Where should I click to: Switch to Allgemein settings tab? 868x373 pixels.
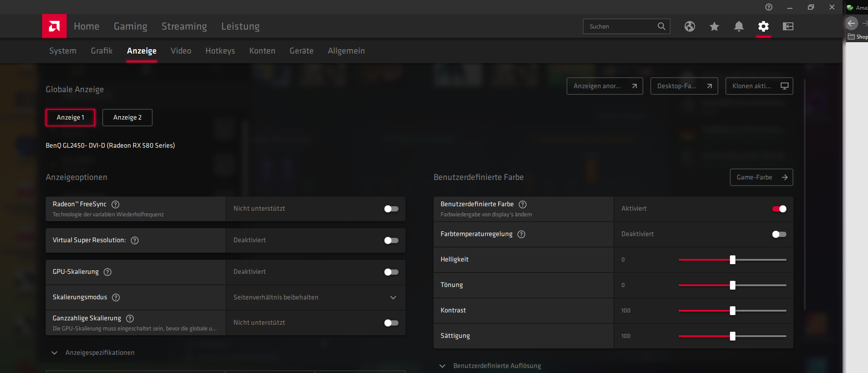[x=346, y=51]
